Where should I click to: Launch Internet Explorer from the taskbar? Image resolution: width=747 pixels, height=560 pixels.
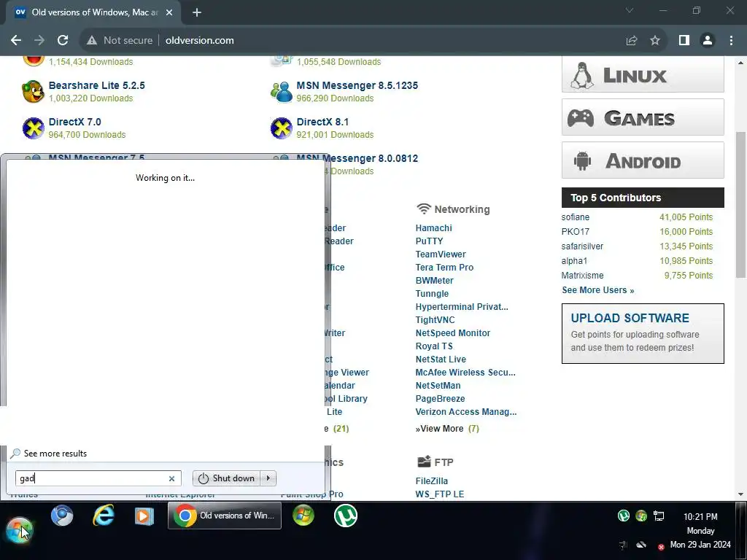click(104, 516)
